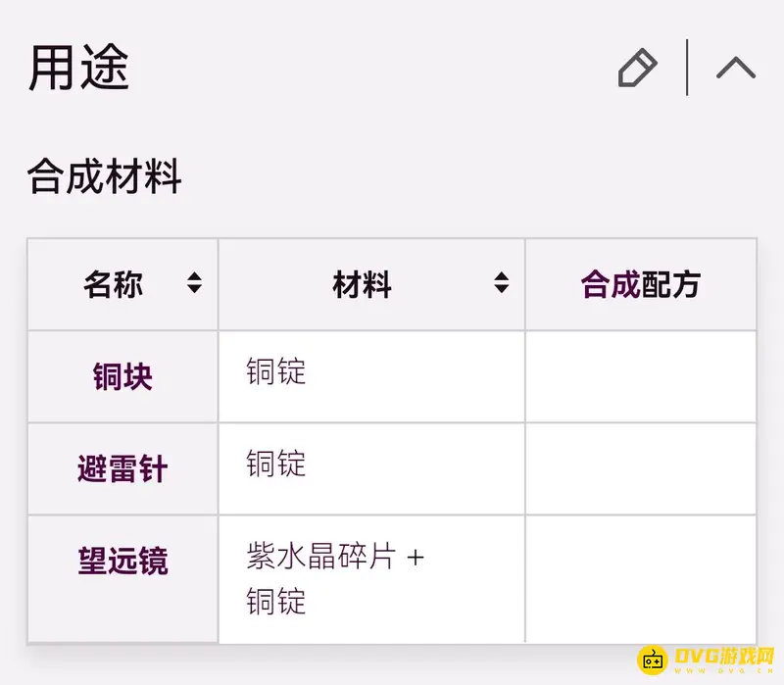Click the 合成材料 subheading
Screen dimensions: 784x685
pos(104,178)
